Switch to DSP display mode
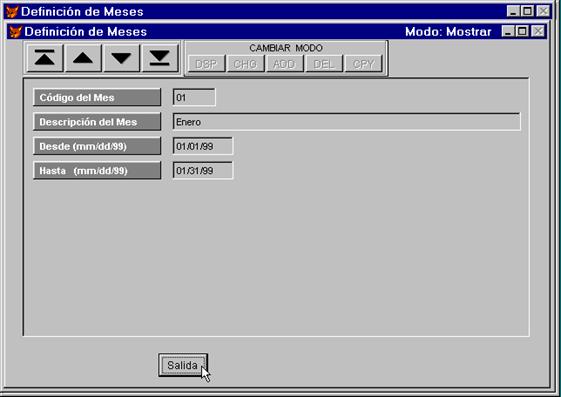 pyautogui.click(x=206, y=64)
